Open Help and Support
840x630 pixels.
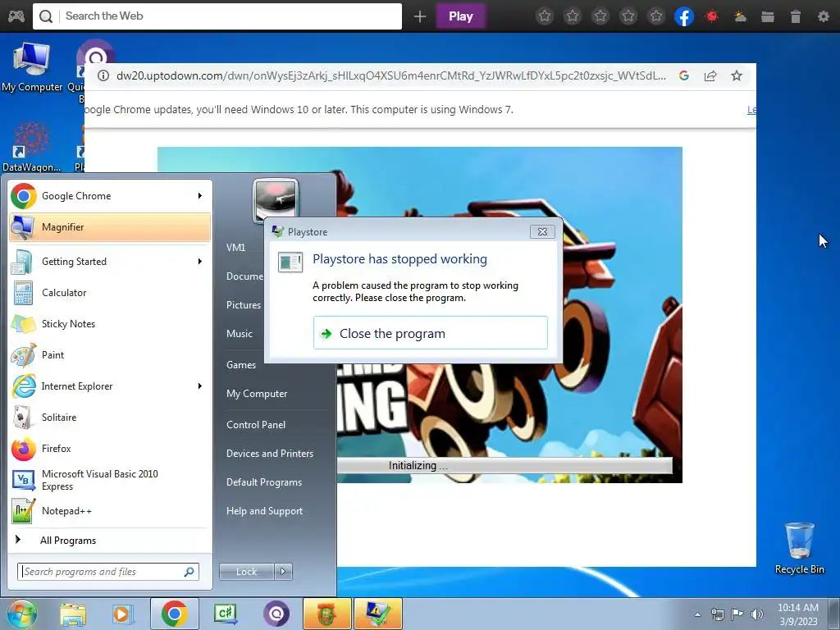pyautogui.click(x=265, y=512)
